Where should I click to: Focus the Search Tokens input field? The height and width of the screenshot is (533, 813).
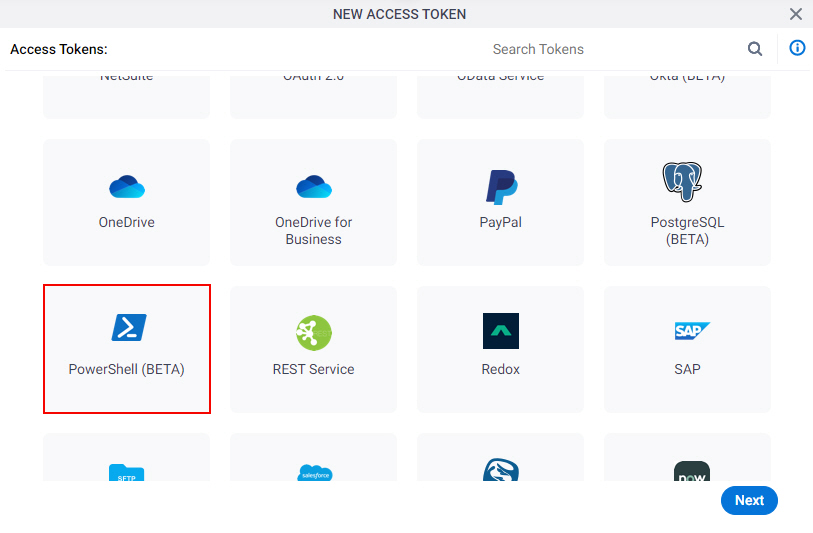[614, 49]
